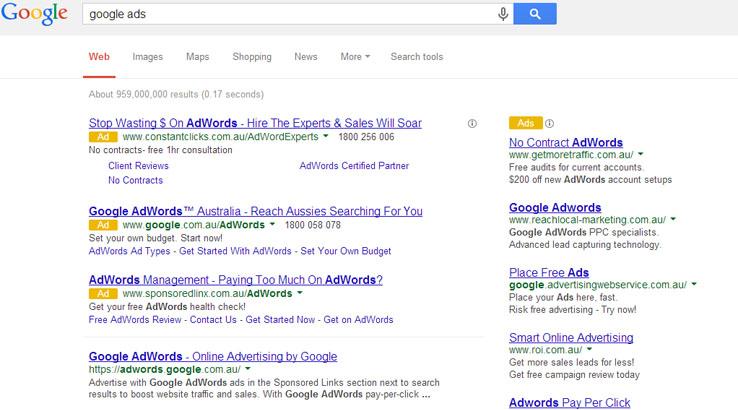Click the blue search magnifier button
738x410 pixels.
point(535,14)
